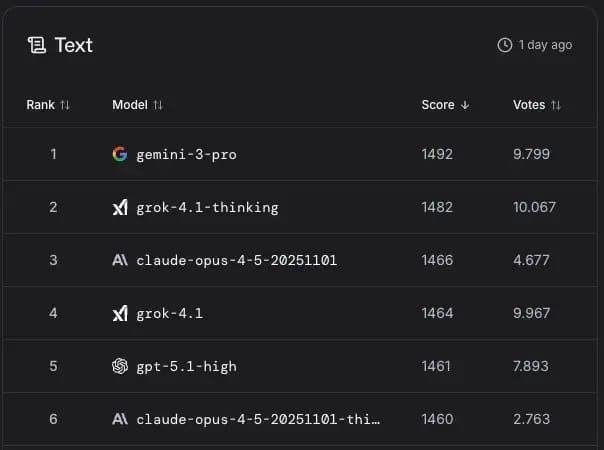Click the OpenAI logo beside gpt-5.1-high

[x=120, y=366]
